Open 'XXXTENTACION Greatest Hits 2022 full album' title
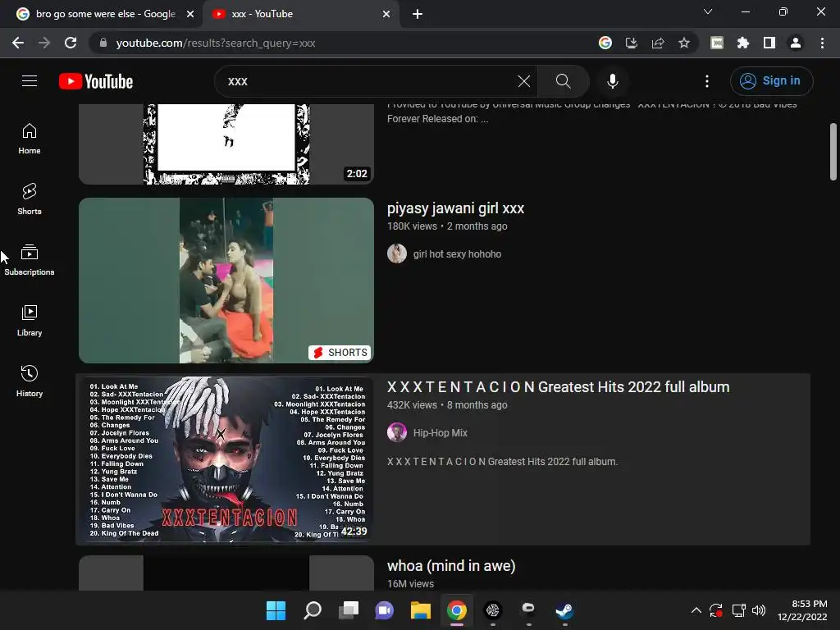Screen dimensions: 840x630 pyautogui.click(x=558, y=387)
